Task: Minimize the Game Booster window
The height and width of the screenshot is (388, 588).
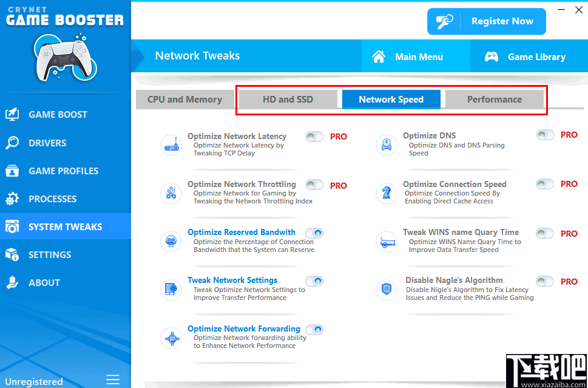Action: pyautogui.click(x=561, y=10)
